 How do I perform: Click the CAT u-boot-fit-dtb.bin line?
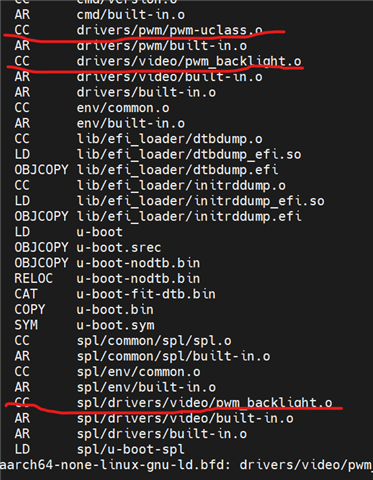coord(115,294)
